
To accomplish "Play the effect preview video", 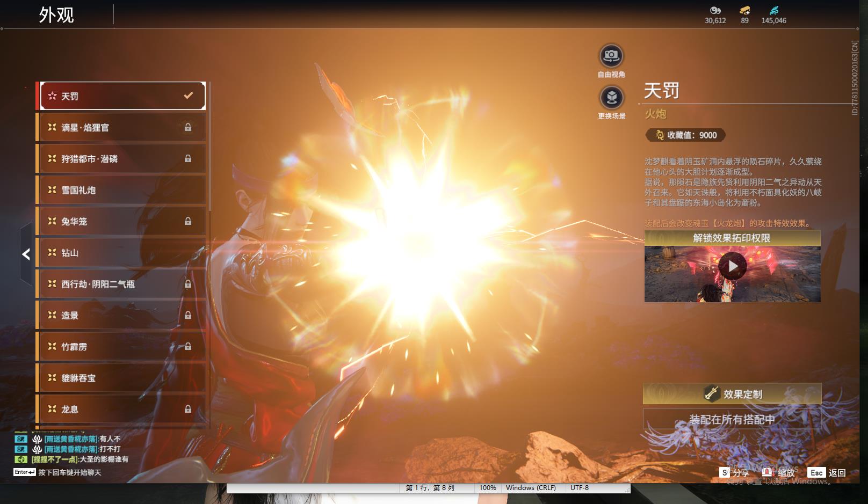I will (733, 266).
